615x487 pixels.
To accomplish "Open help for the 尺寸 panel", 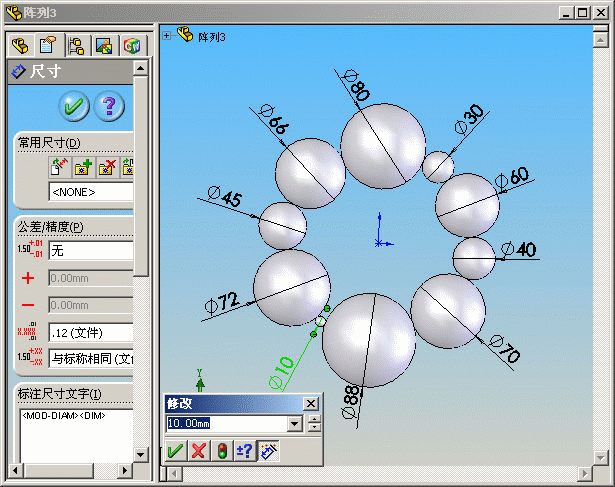I will point(109,106).
